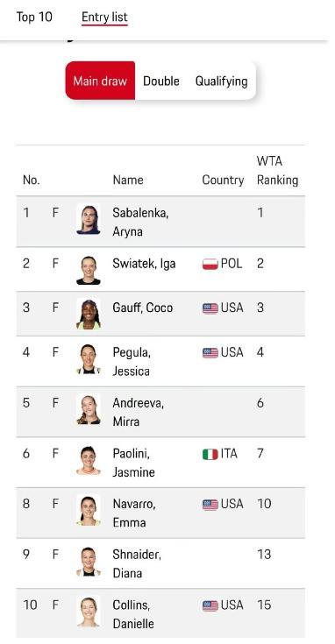335x644 pixels.
Task: Open Jessica Pegula's headshot
Action: point(89,359)
